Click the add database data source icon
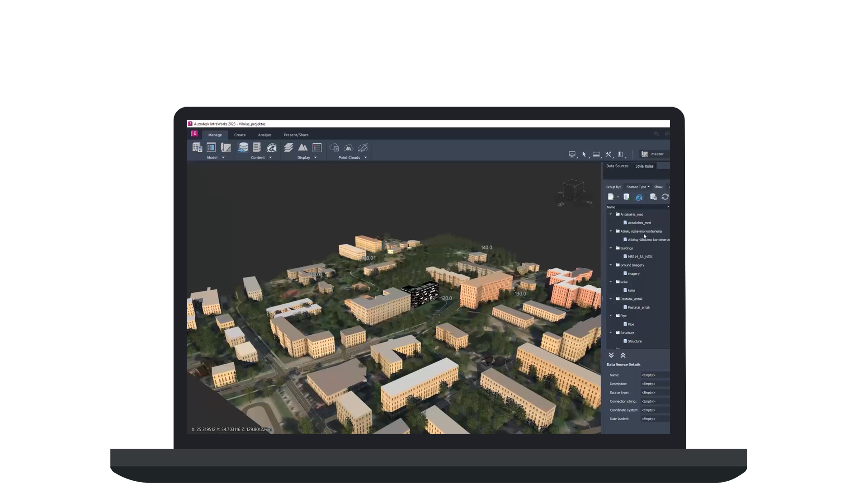 (627, 197)
